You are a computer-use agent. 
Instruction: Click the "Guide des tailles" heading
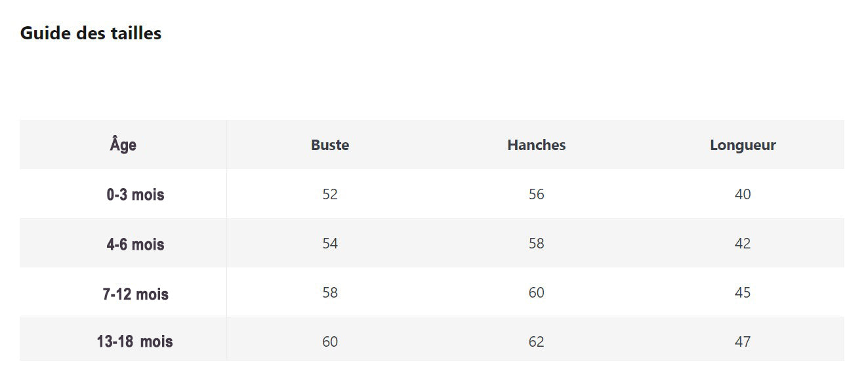pyautogui.click(x=91, y=33)
